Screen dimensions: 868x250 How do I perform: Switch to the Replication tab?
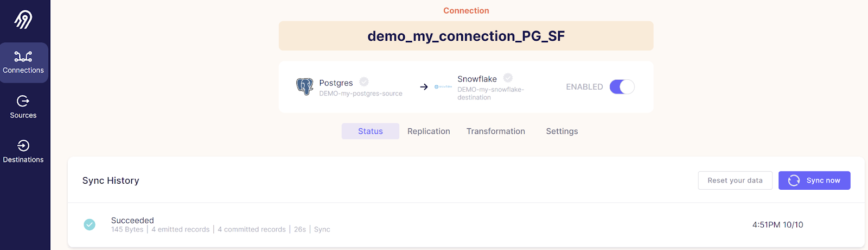pos(429,131)
